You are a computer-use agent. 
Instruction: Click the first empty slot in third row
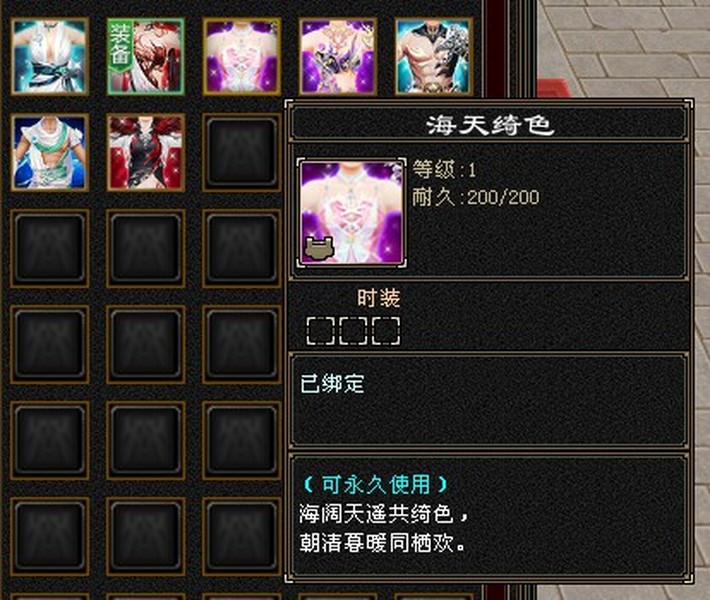pos(50,248)
